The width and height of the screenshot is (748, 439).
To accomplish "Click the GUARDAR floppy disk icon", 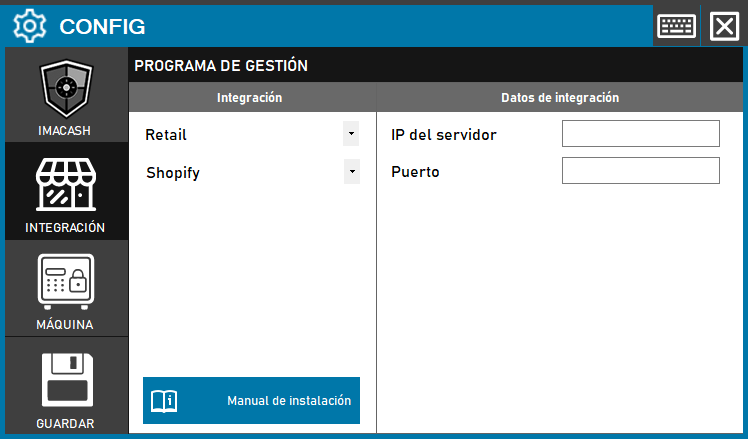I will tap(66, 381).
